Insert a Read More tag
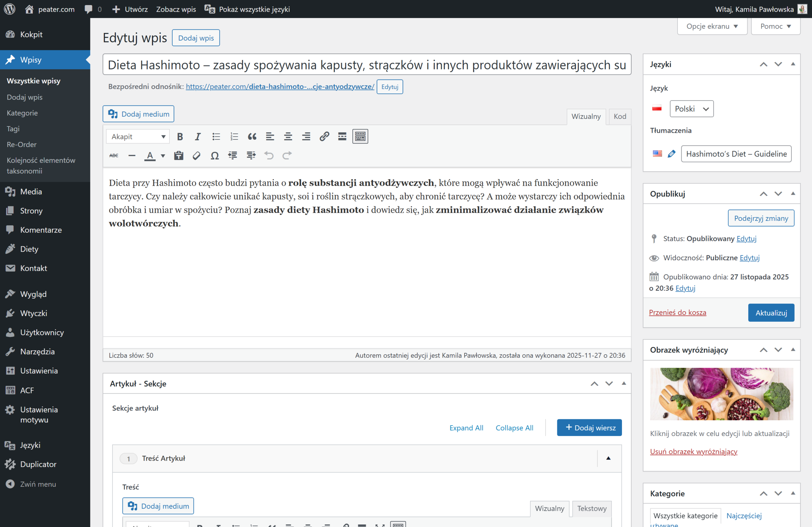 pos(342,137)
